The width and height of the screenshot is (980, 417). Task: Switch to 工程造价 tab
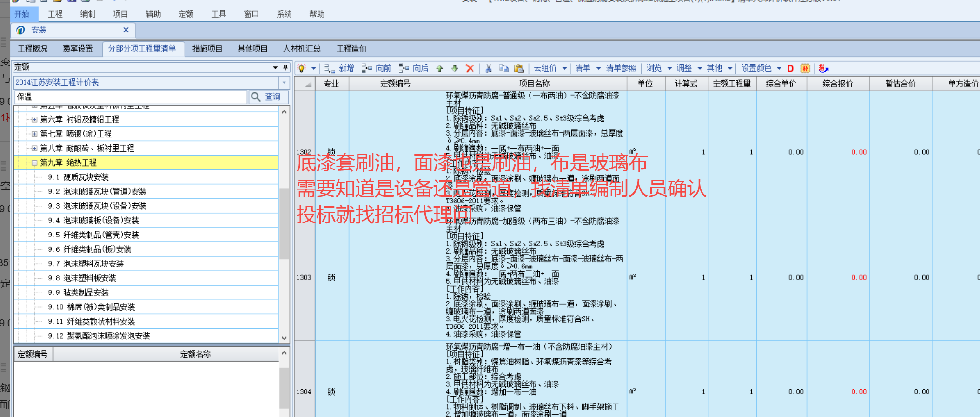click(x=351, y=49)
